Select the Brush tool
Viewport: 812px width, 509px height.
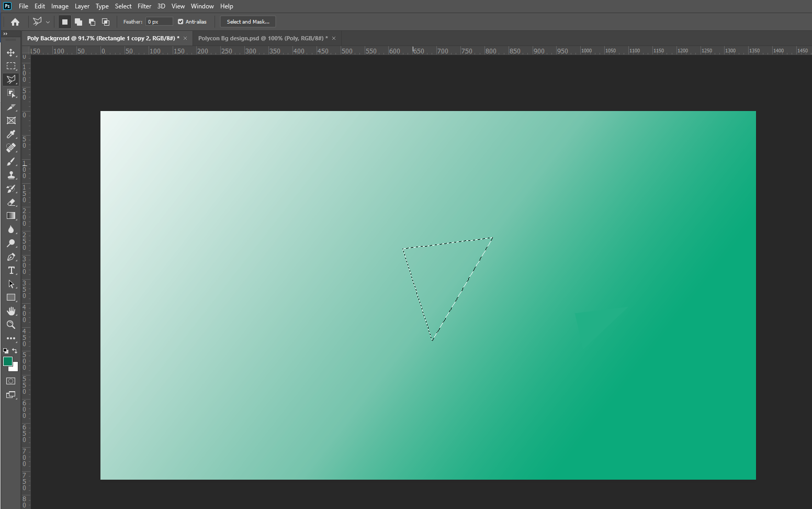click(x=11, y=162)
